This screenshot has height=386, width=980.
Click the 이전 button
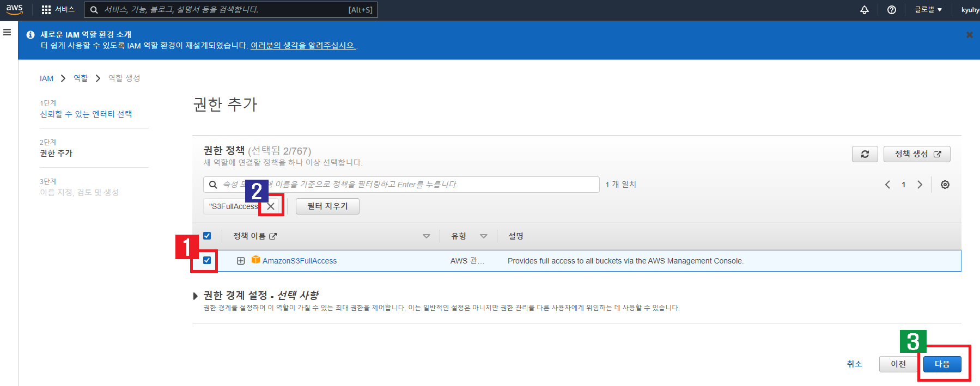coord(898,364)
